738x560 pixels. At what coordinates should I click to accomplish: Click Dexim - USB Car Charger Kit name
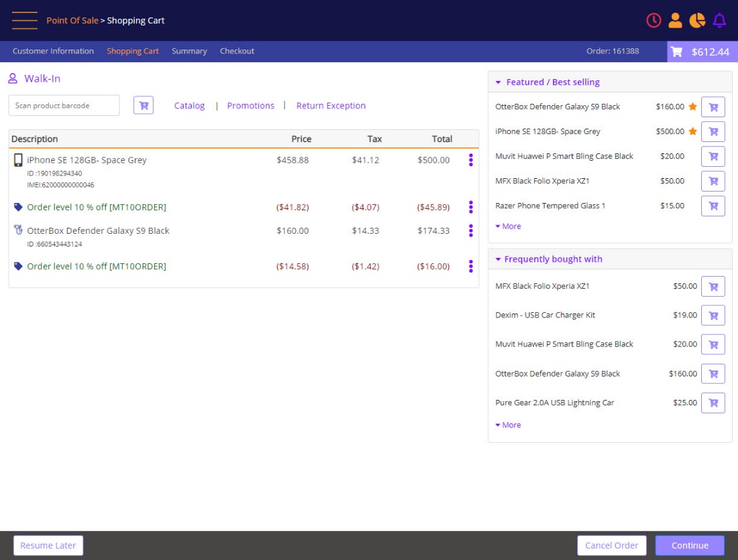[x=545, y=315]
